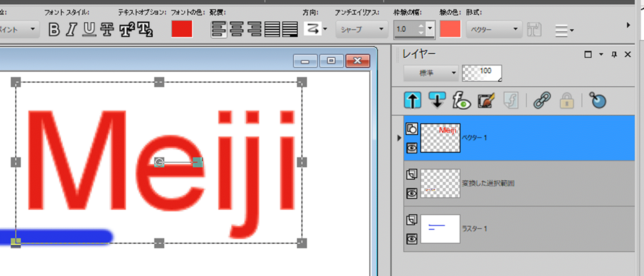Click right-middle handle of text bounding box
The height and width of the screenshot is (276, 644).
[302, 162]
